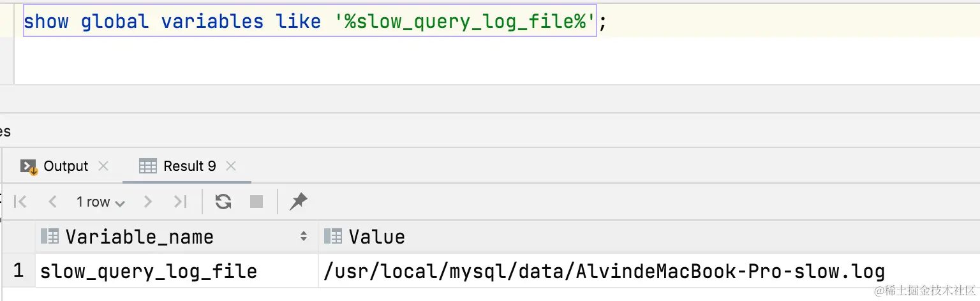
Task: Close the Output tab
Action: (103, 166)
